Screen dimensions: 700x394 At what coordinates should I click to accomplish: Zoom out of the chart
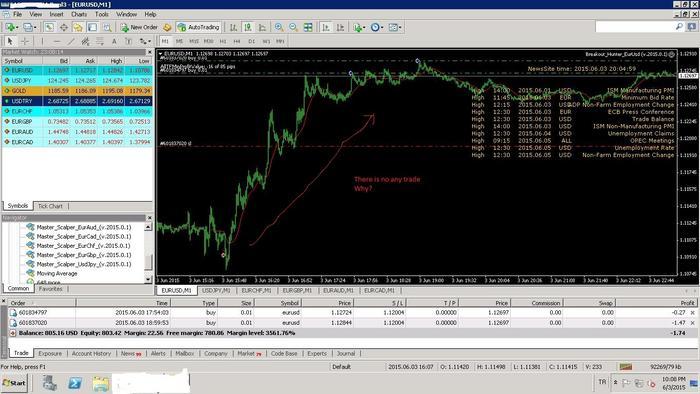(x=293, y=27)
